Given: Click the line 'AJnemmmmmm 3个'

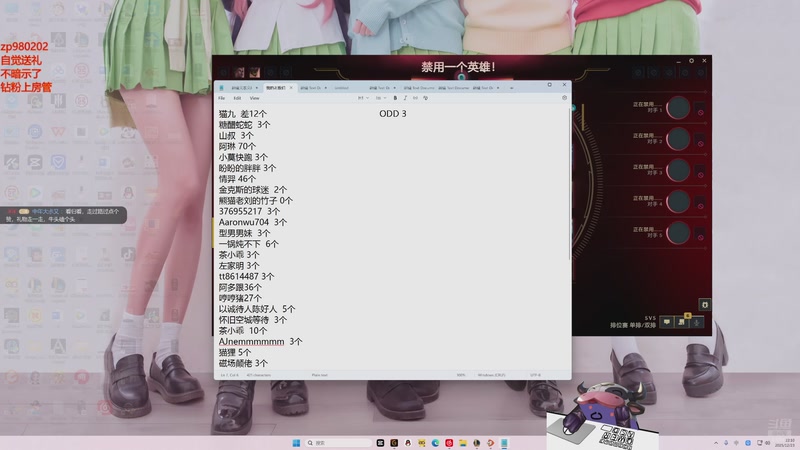Looking at the screenshot, I should (x=260, y=342).
